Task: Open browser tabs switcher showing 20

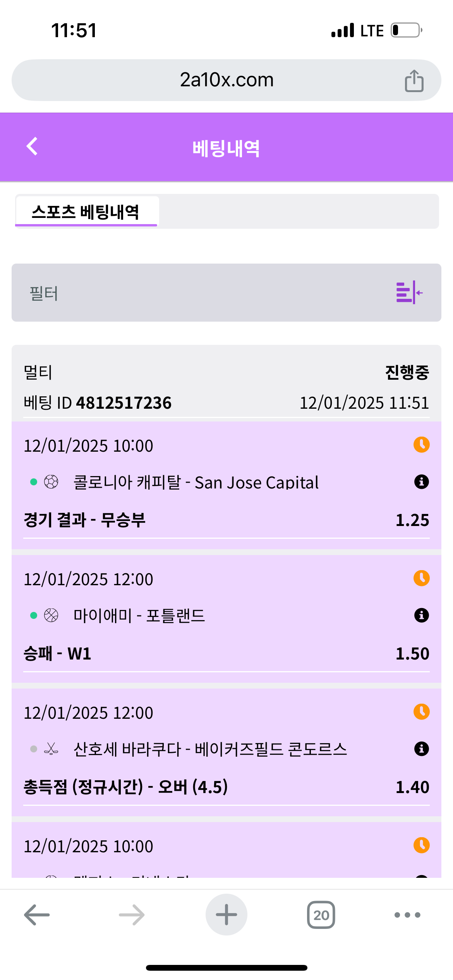Action: coord(321,915)
